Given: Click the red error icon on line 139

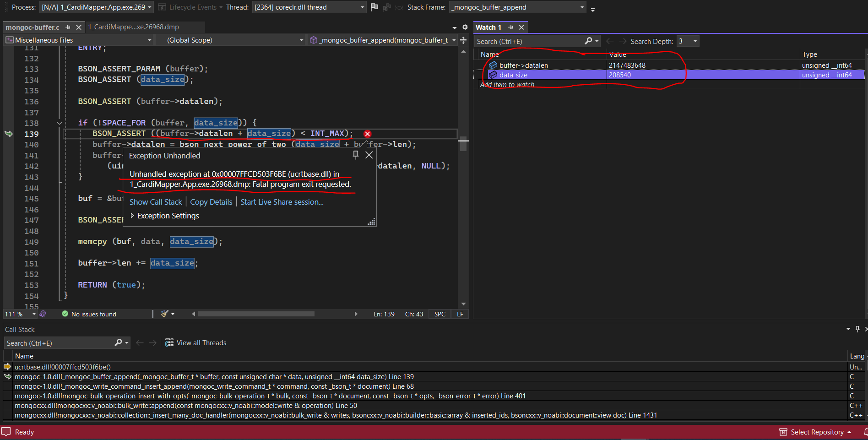Looking at the screenshot, I should click(367, 134).
